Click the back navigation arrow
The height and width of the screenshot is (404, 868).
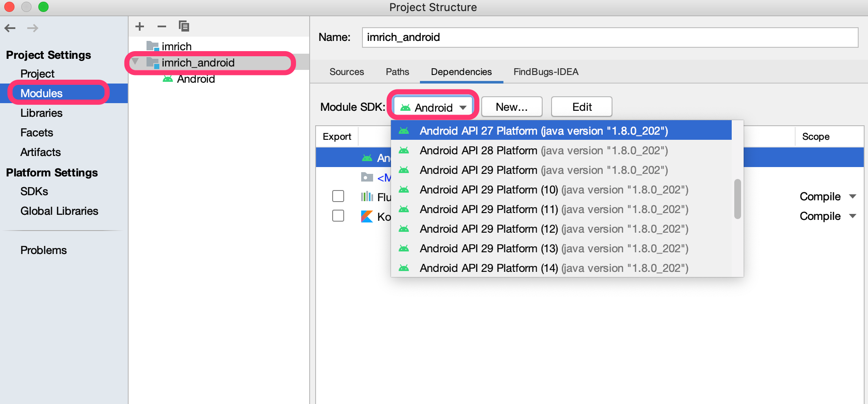10,28
